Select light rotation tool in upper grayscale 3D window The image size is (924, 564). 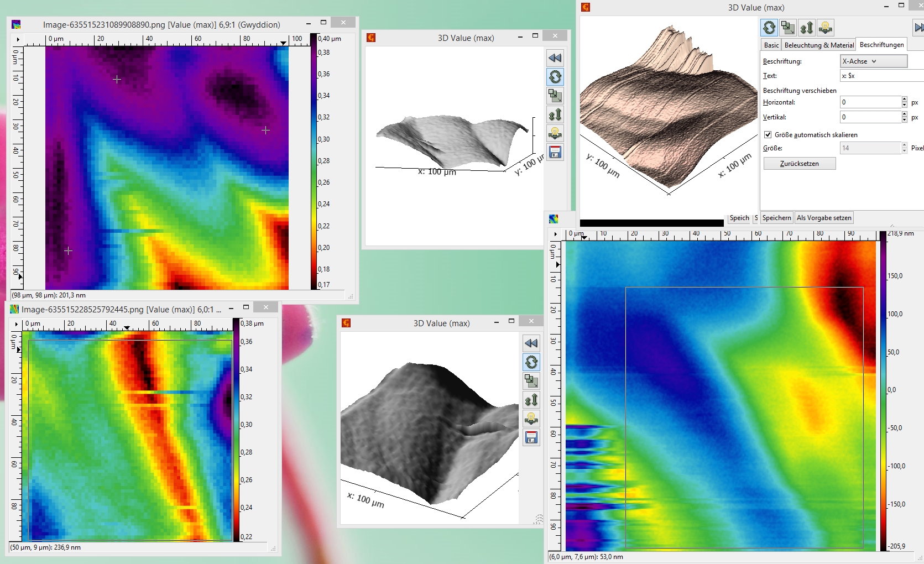click(555, 133)
